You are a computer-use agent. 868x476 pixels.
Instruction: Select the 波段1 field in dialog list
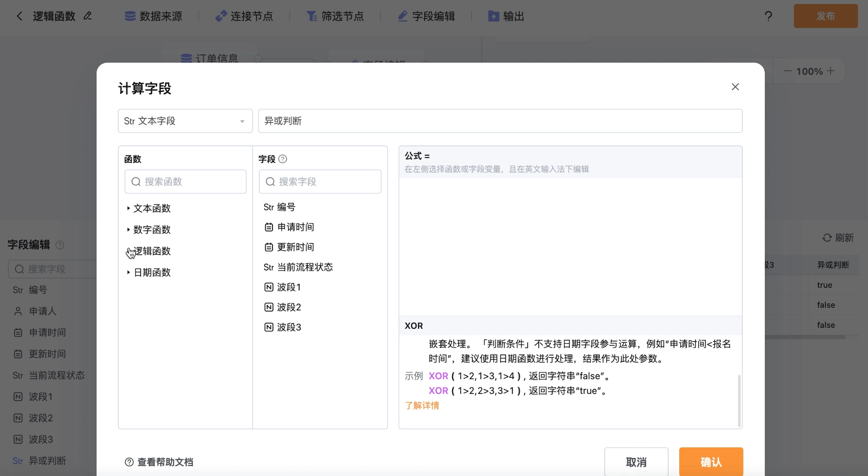(282, 287)
